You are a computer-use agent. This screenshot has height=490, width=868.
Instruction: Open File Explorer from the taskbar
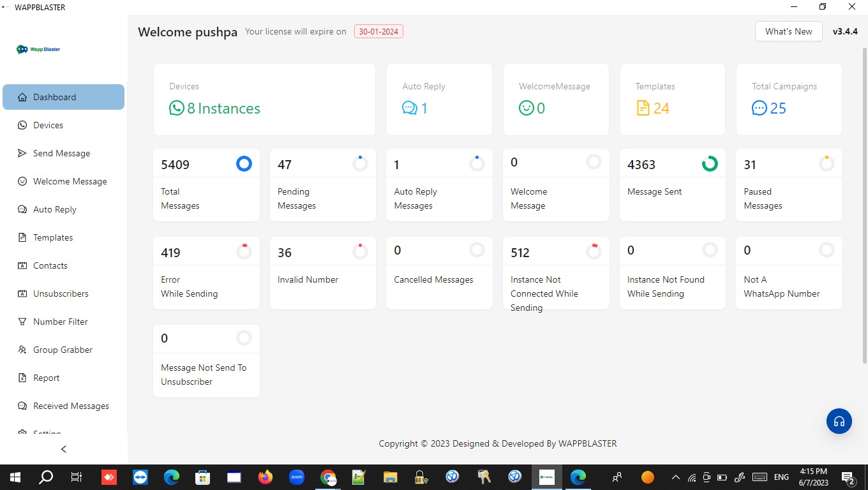point(390,477)
